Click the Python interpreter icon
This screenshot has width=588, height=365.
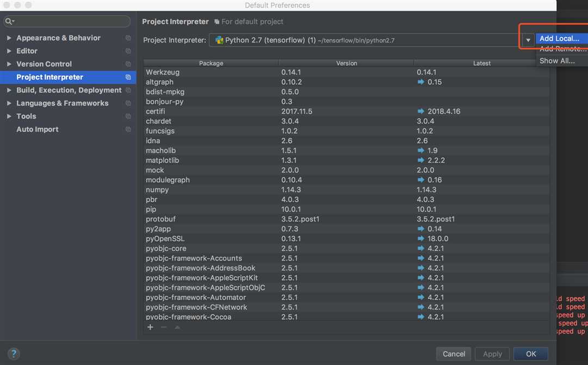[219, 40]
